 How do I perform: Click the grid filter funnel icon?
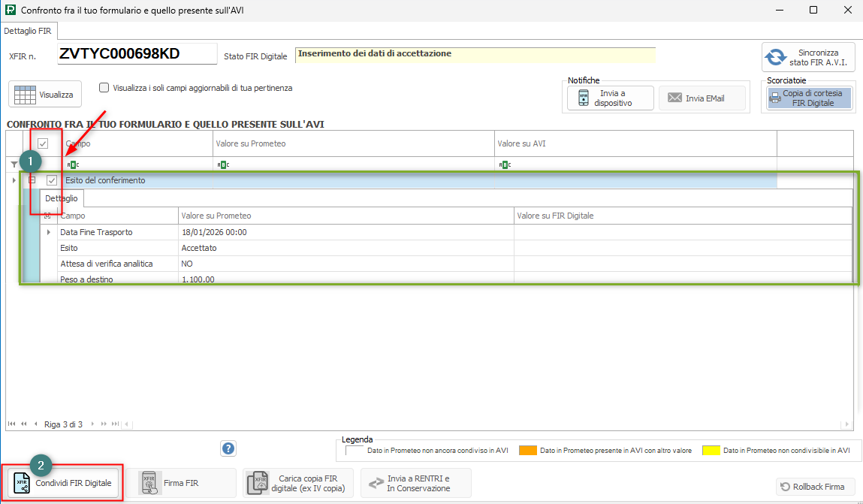[14, 164]
